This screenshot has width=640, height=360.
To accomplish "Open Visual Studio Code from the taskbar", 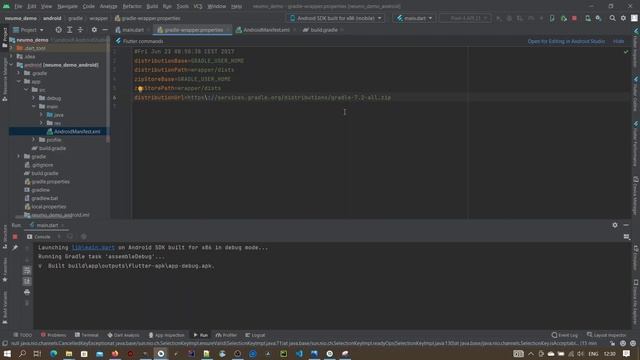I will [x=299, y=353].
